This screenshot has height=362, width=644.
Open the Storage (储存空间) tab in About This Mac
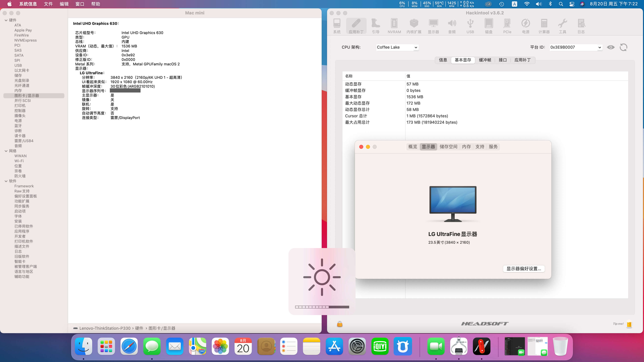tap(448, 147)
